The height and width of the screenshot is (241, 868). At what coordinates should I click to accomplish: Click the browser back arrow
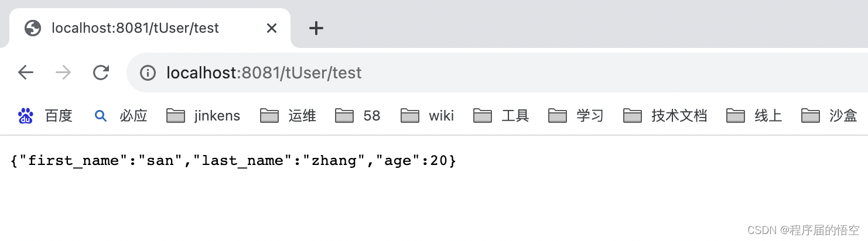(x=26, y=73)
